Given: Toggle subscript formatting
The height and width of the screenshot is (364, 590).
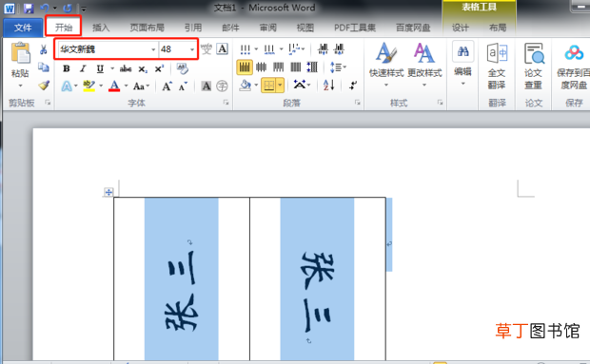Looking at the screenshot, I should tap(143, 68).
